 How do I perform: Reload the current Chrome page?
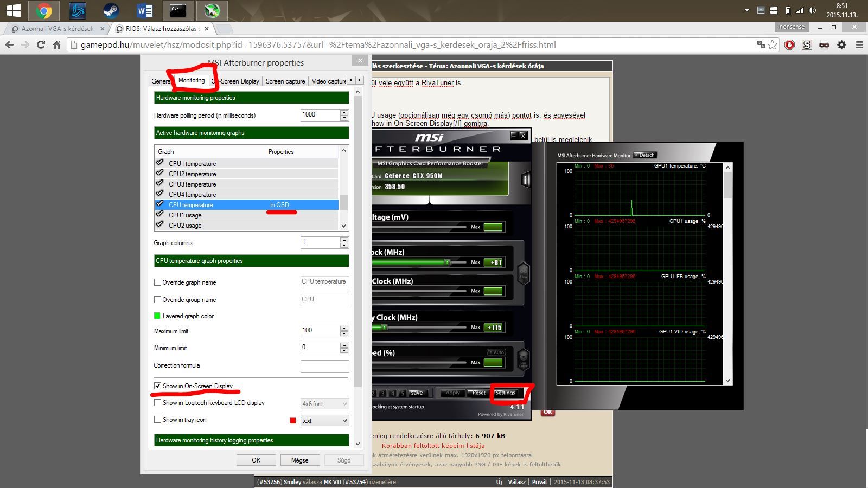[41, 45]
